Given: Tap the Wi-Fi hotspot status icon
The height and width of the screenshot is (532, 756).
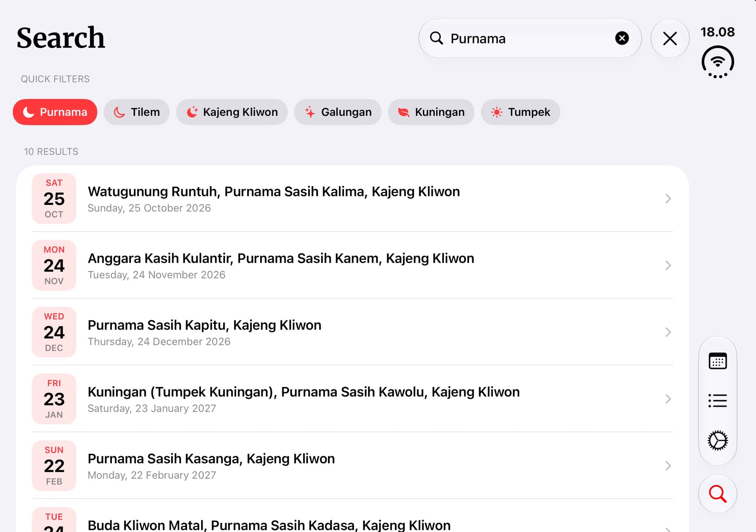Looking at the screenshot, I should (717, 62).
